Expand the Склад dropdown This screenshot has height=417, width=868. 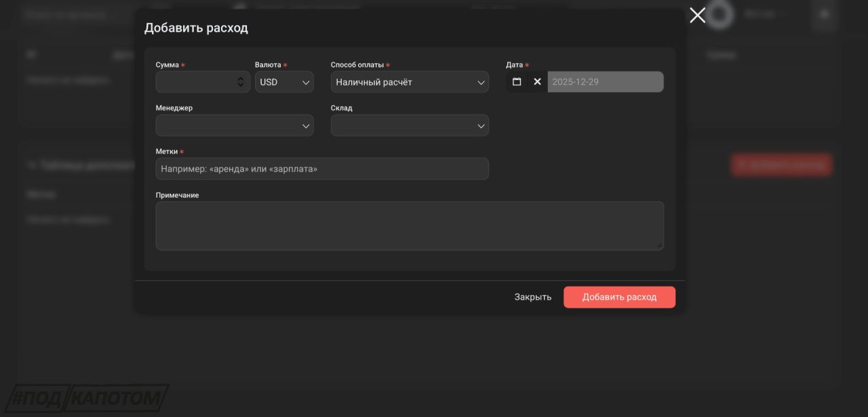pyautogui.click(x=410, y=125)
